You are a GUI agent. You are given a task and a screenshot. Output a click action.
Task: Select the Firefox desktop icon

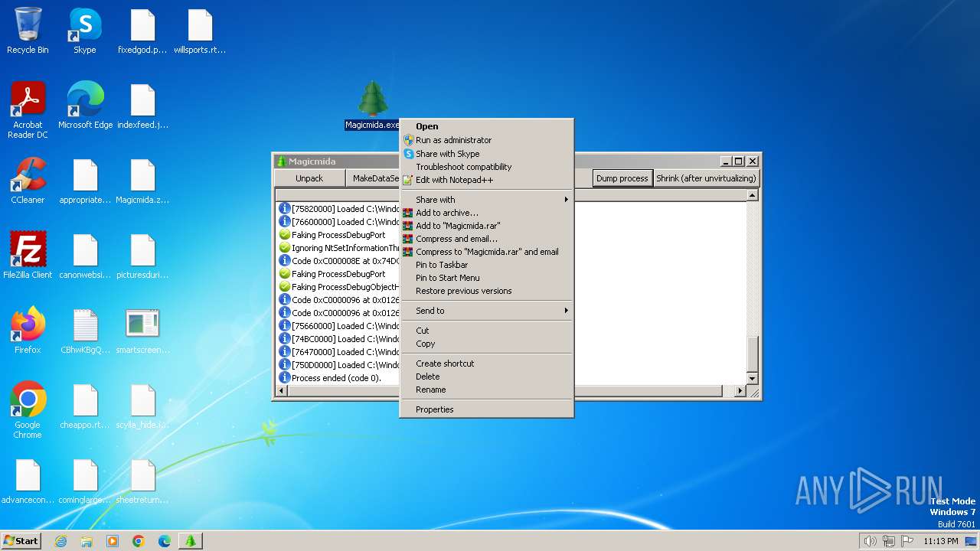(x=28, y=331)
